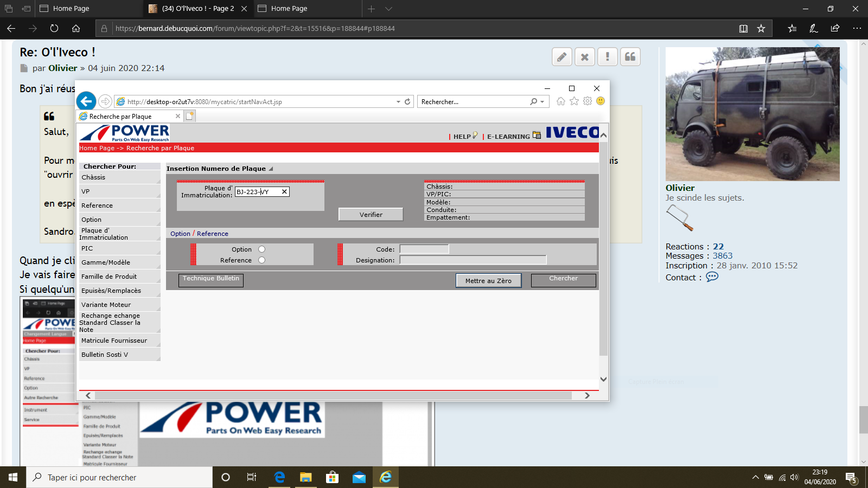Screen dimensions: 868x488
Task: Open the Edge tab list chevron
Action: pos(388,9)
